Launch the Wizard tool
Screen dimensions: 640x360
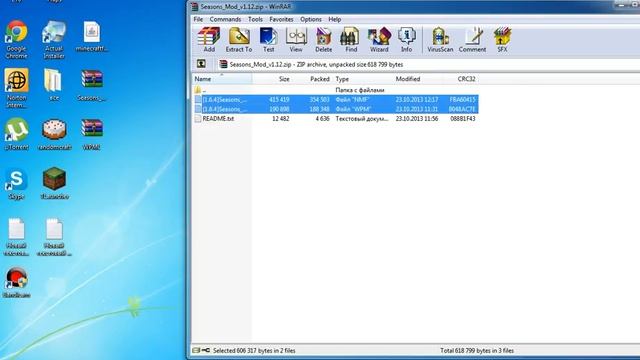(379, 40)
